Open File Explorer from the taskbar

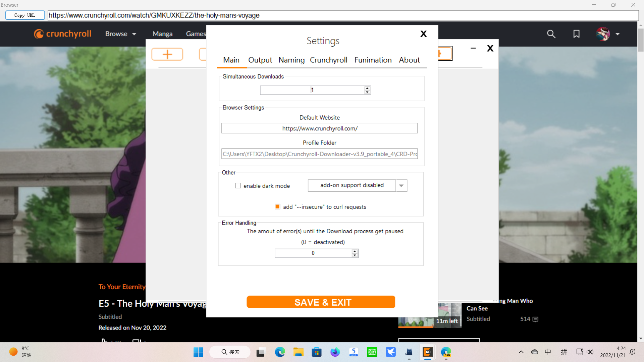tap(299, 352)
